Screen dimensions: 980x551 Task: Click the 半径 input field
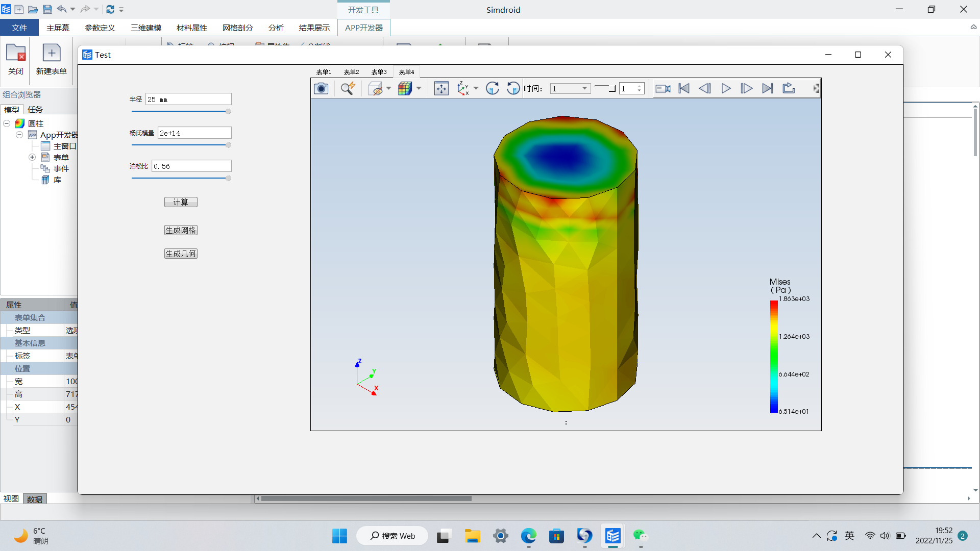click(188, 99)
